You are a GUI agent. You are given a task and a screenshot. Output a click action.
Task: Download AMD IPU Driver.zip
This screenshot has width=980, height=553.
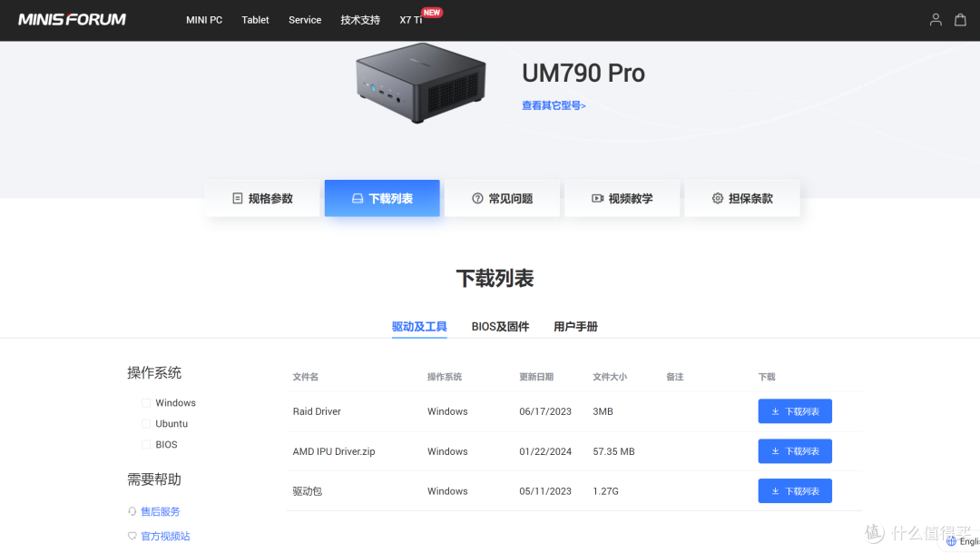795,451
